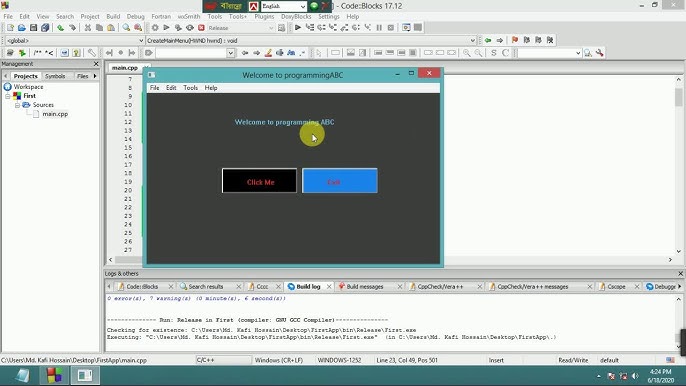
Task: Open the Debug menu
Action: point(136,17)
